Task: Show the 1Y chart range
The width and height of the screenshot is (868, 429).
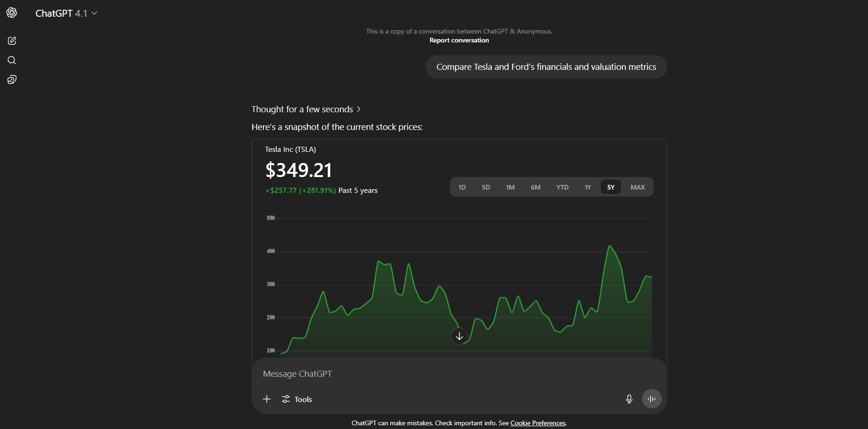Action: (588, 187)
